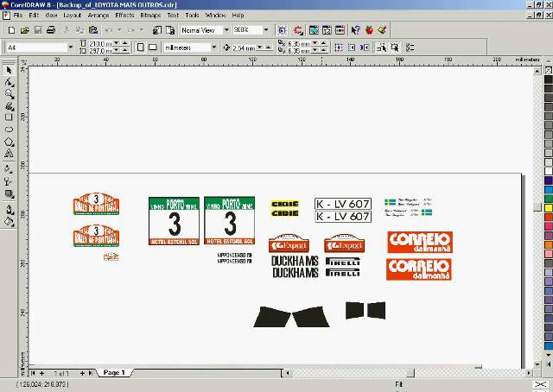The image size is (553, 392).
Task: Switch to the Page 1 tab
Action: pos(114,373)
